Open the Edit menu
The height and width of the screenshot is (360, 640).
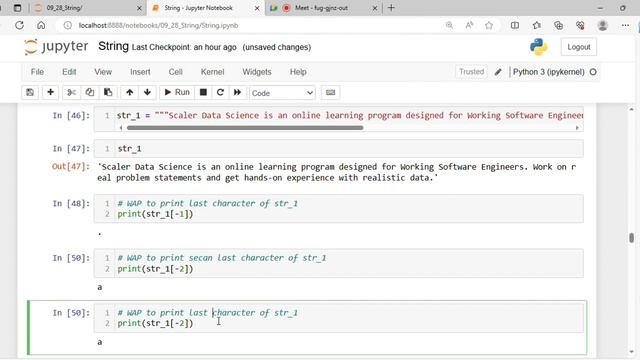(69, 72)
